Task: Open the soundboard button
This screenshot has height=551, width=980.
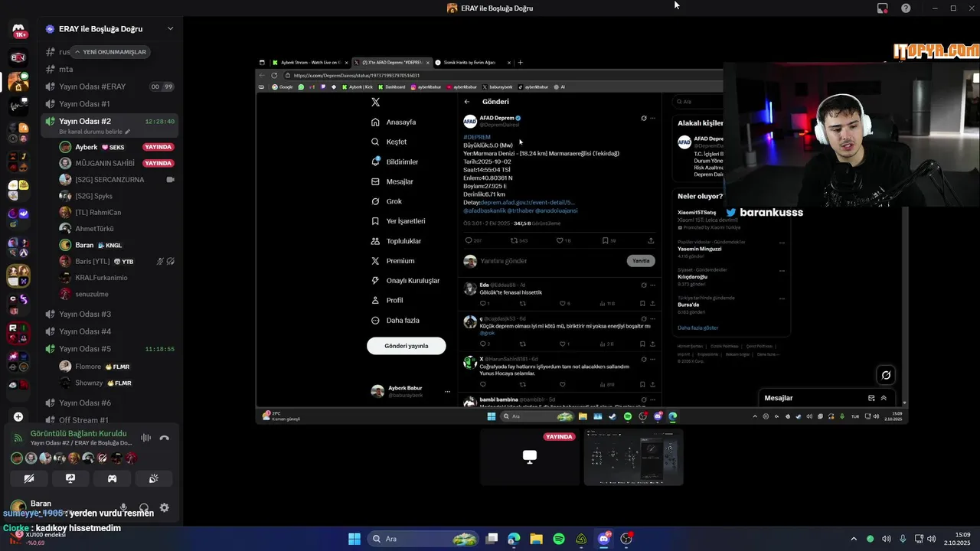Action: (x=153, y=478)
